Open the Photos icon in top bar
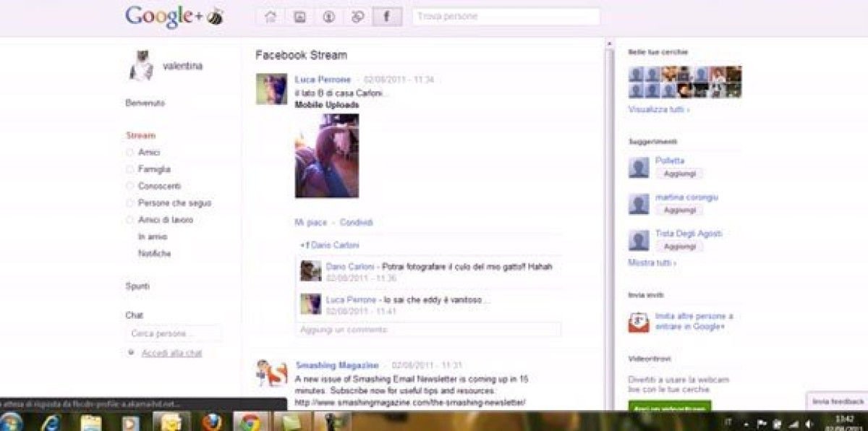The image size is (868, 431). click(x=299, y=17)
